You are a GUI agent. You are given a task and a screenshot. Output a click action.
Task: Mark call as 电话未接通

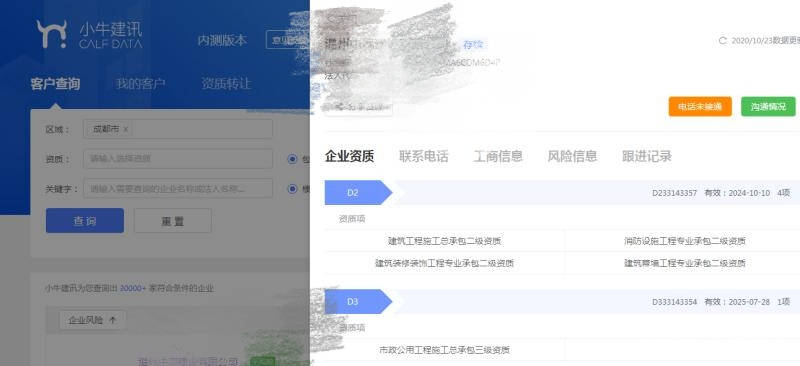pos(700,107)
